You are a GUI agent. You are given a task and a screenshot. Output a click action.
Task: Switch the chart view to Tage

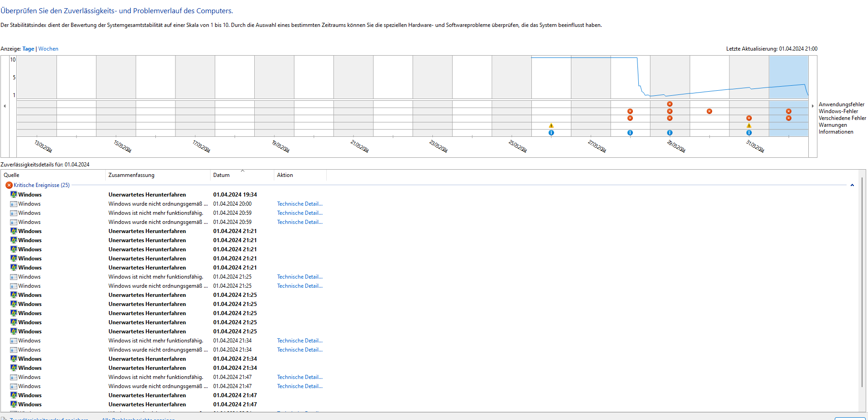(x=28, y=49)
